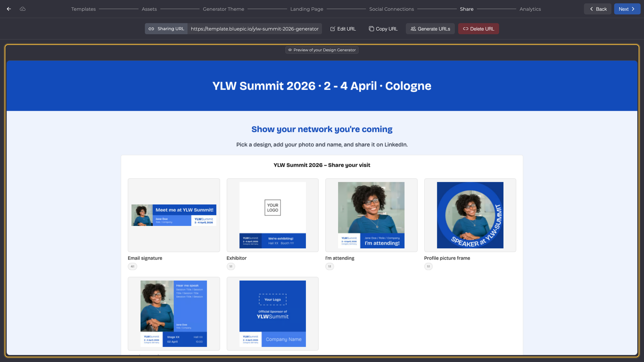Click Copy URL
Screen dimensions: 644x362
(x=383, y=29)
